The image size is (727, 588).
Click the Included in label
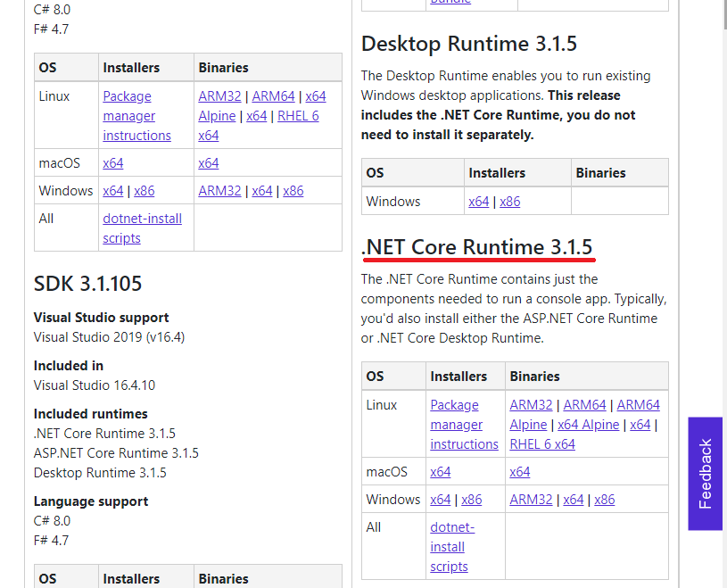coord(68,366)
